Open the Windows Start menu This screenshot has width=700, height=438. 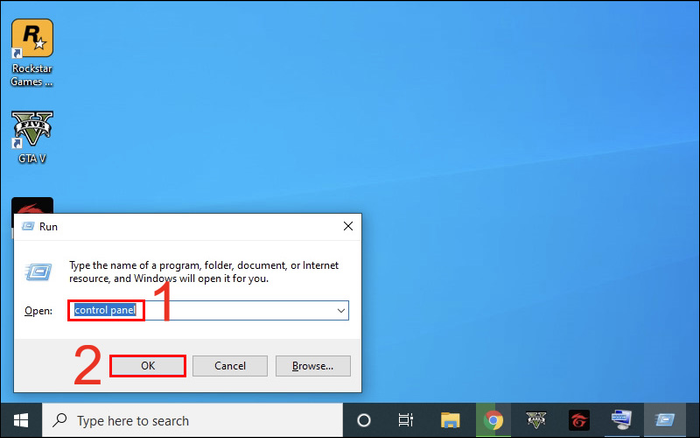click(x=21, y=420)
